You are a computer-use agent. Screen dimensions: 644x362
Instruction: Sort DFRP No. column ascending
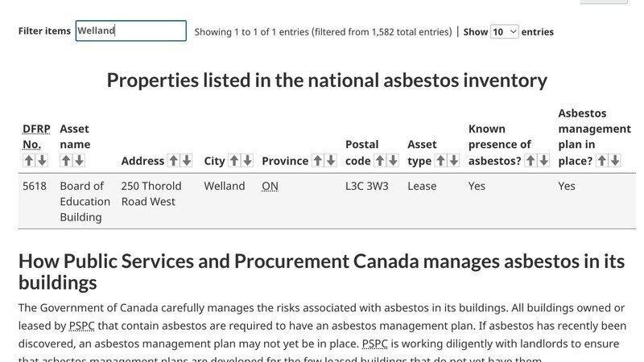point(28,160)
